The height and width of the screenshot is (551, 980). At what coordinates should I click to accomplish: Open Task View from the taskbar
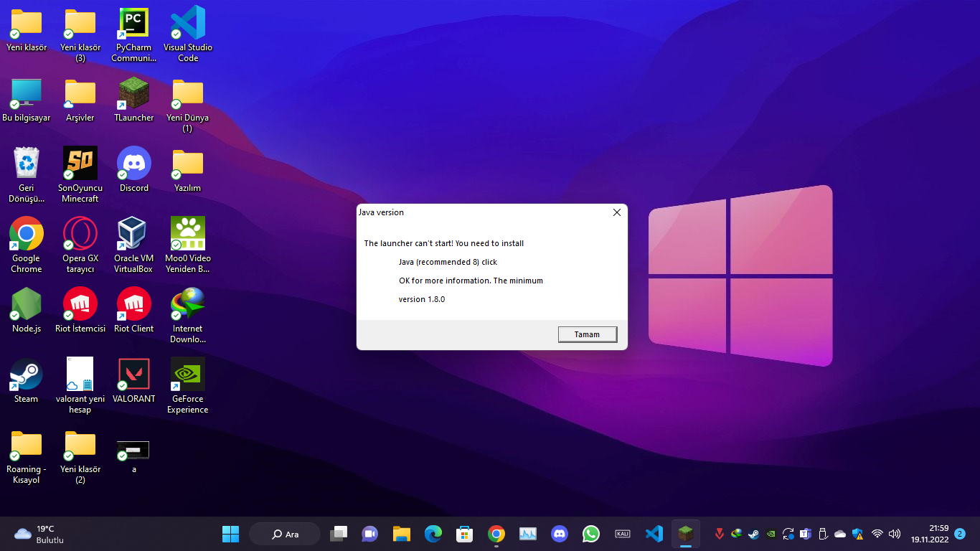point(339,534)
